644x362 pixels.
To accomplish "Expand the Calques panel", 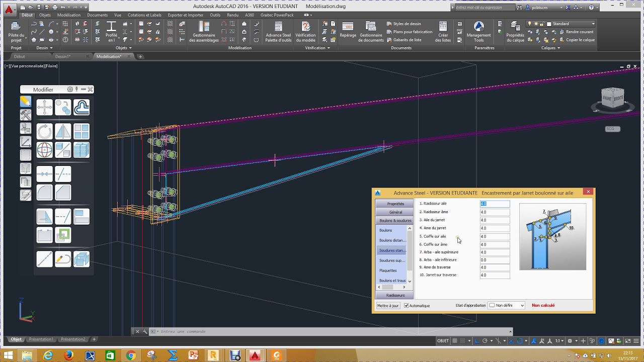I will click(x=550, y=48).
